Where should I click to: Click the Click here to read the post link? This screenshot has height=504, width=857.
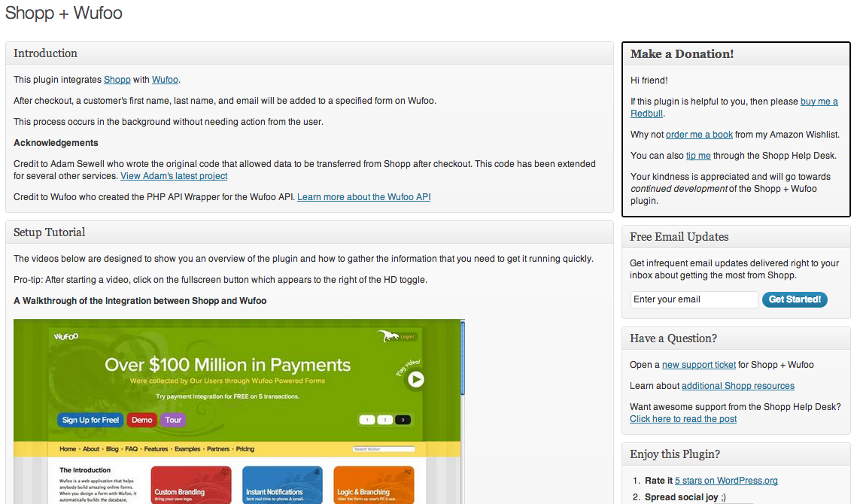point(683,419)
